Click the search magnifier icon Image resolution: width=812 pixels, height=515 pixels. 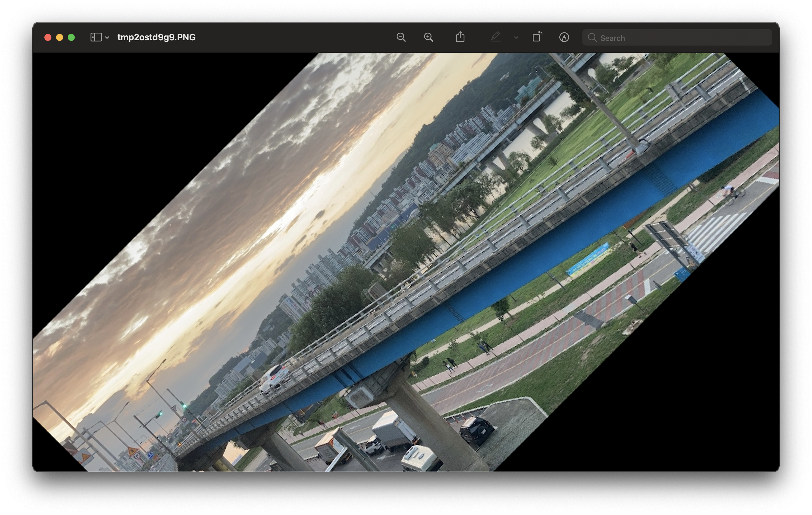[x=592, y=37]
